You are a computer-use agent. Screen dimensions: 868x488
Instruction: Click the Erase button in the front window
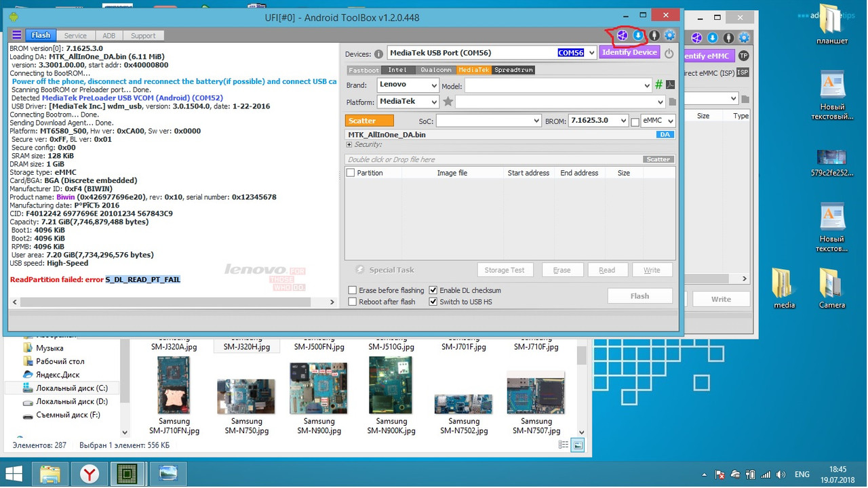click(x=561, y=270)
